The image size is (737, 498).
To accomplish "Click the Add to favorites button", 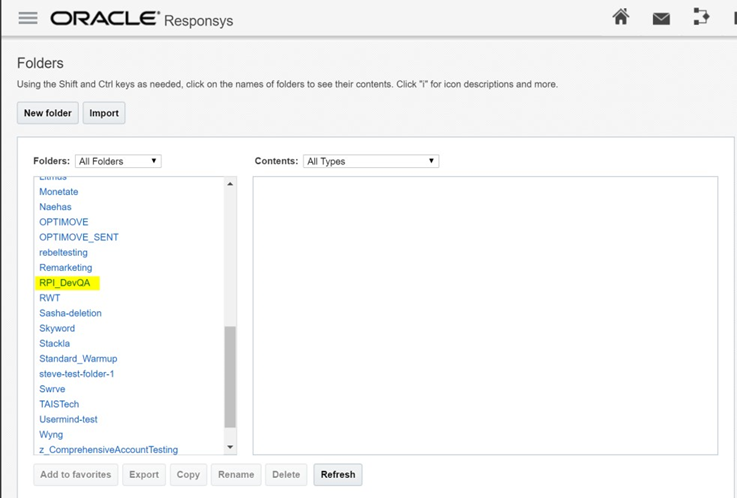I will click(x=76, y=474).
